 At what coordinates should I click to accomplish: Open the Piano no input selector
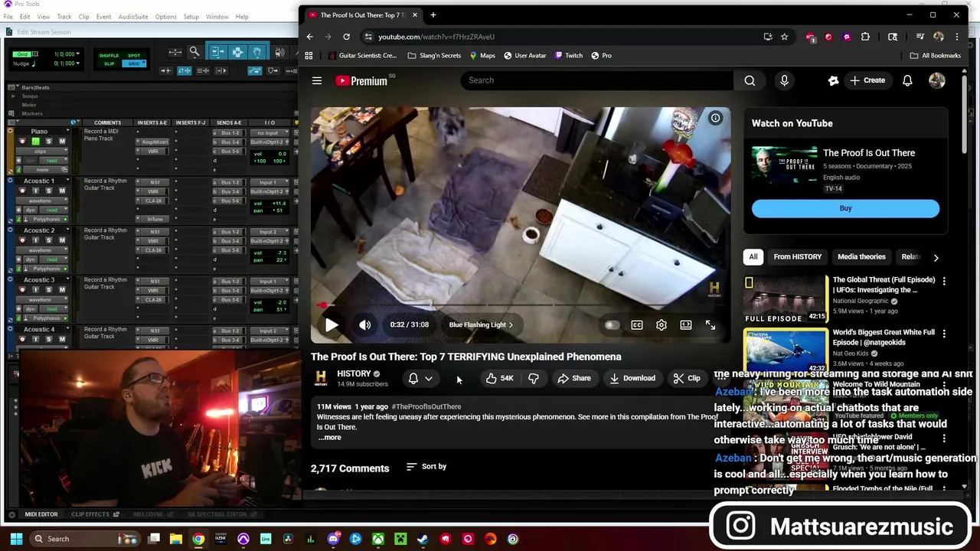[x=269, y=133]
